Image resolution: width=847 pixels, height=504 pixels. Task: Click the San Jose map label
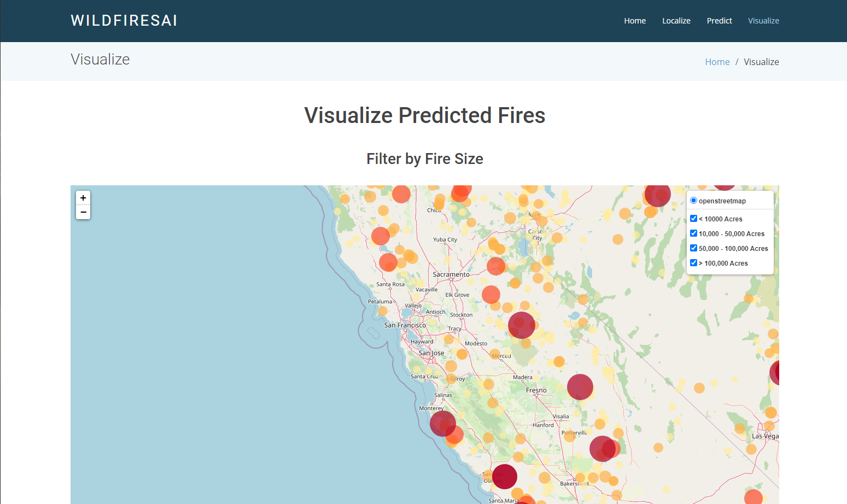[431, 353]
